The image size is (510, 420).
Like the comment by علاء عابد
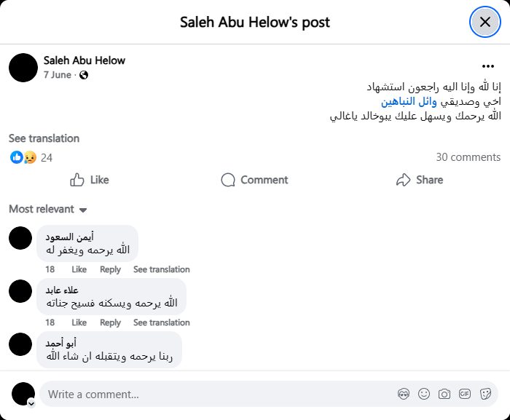(x=79, y=322)
